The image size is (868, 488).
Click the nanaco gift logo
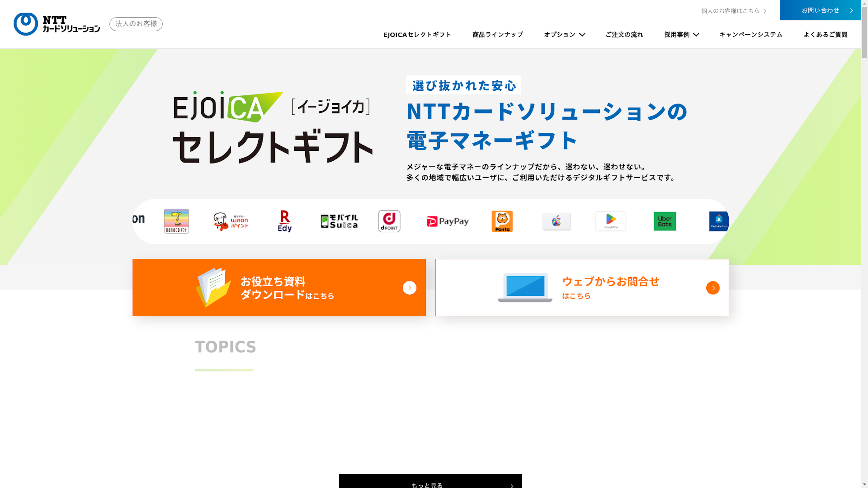(x=176, y=221)
